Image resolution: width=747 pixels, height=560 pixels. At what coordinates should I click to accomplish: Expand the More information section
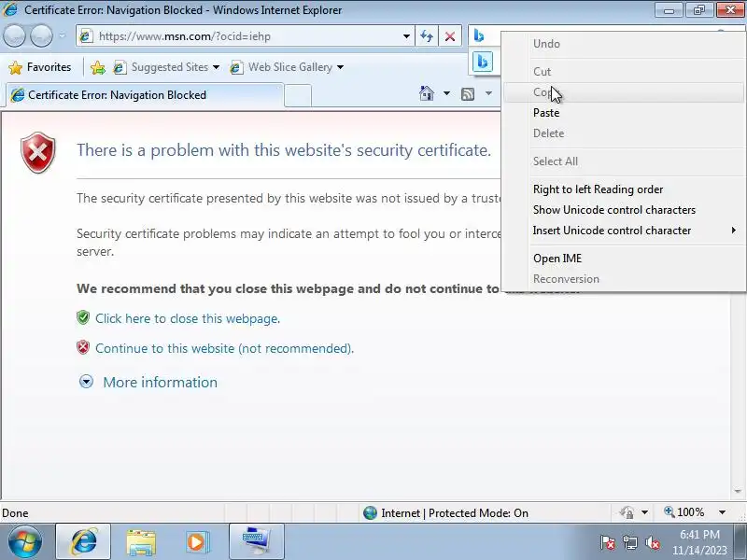(x=86, y=382)
